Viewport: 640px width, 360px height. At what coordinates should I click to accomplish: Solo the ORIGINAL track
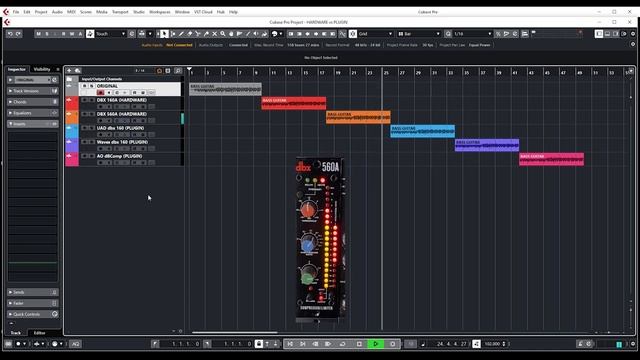[92, 86]
